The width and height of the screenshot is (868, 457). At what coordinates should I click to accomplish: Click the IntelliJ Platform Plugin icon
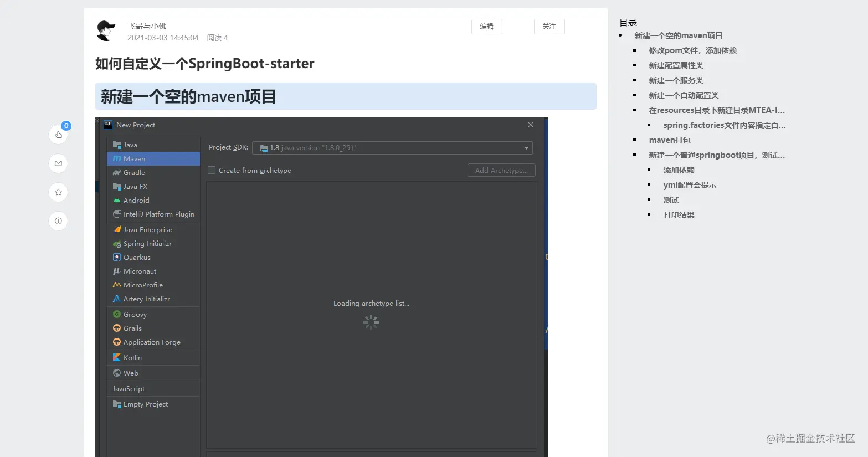point(117,214)
